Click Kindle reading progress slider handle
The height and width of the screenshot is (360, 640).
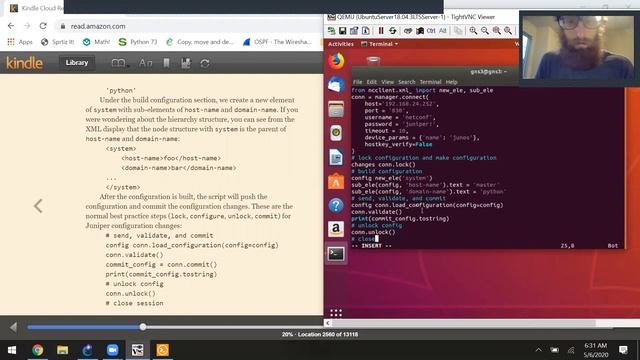tap(143, 327)
